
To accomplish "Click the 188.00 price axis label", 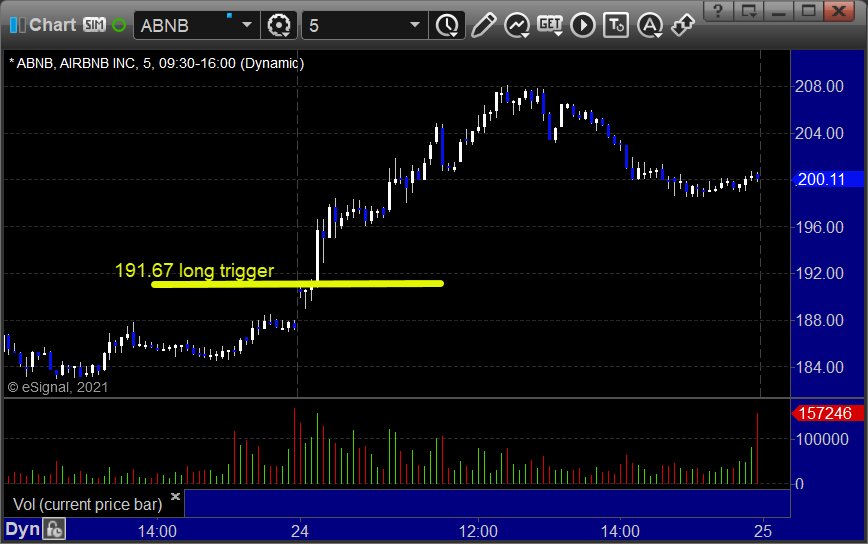I will point(819,320).
